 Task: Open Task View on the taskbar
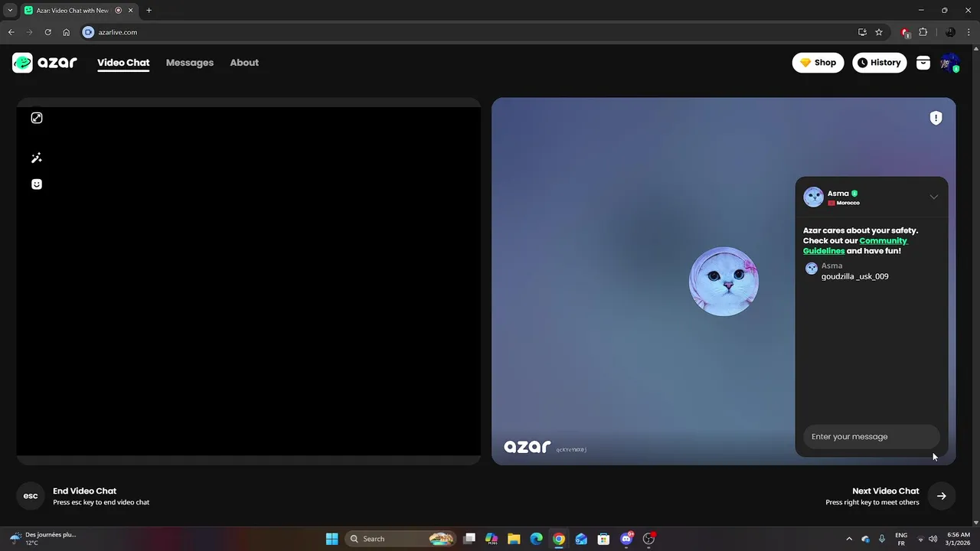[x=469, y=539]
